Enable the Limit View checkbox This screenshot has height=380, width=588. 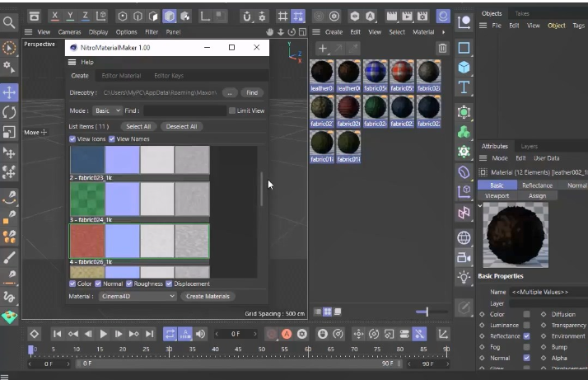pos(232,110)
